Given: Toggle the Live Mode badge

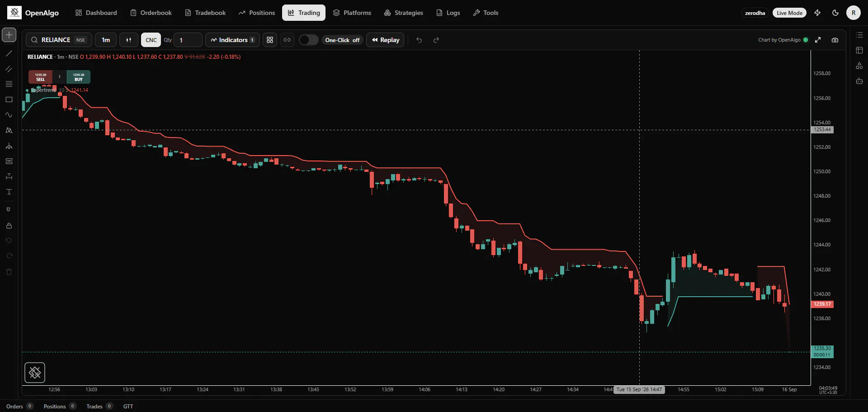Looking at the screenshot, I should (789, 13).
